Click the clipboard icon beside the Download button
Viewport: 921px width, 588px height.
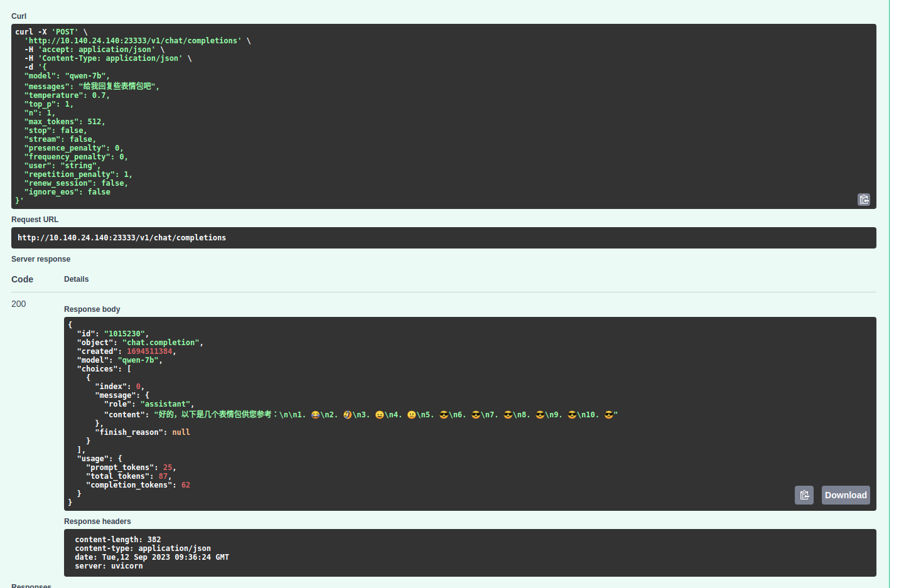click(804, 495)
